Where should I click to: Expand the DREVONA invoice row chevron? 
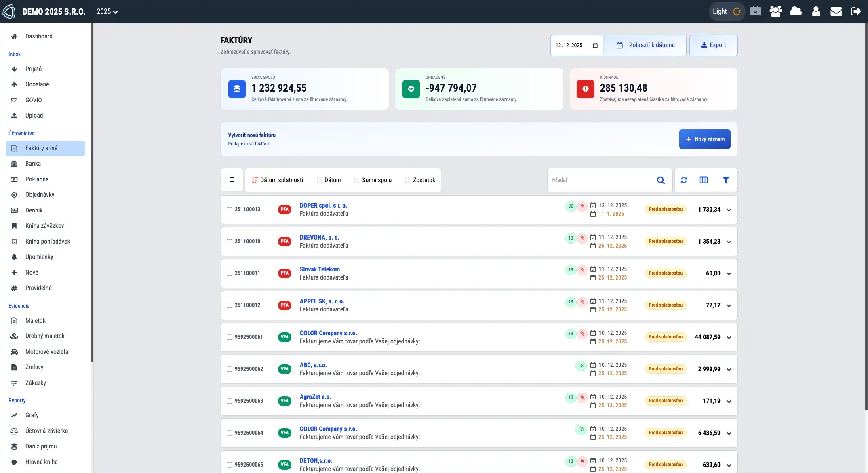coord(729,242)
